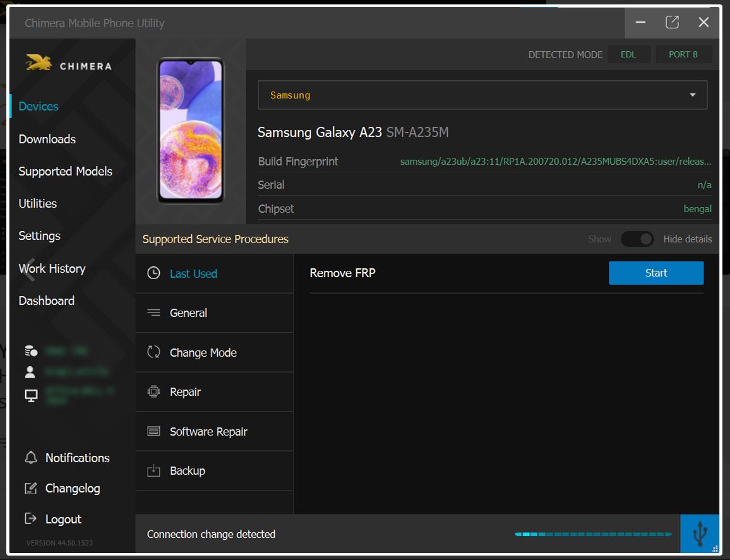
Task: Open Supported Models page
Action: click(x=65, y=171)
